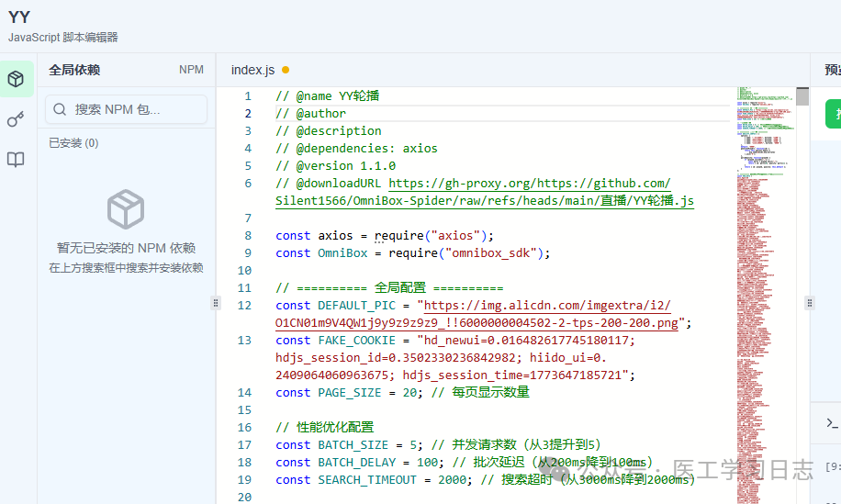
Task: Grab the left panel resize handle
Action: point(218,302)
